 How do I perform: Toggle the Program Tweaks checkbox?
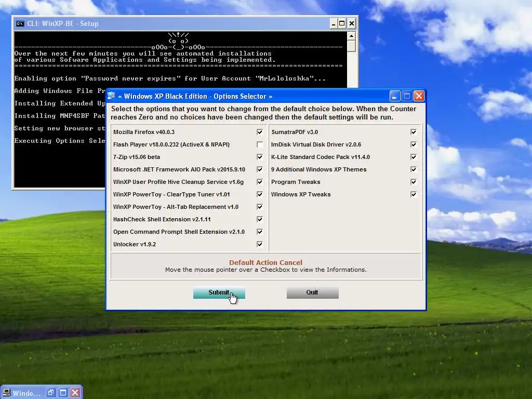coord(413,182)
